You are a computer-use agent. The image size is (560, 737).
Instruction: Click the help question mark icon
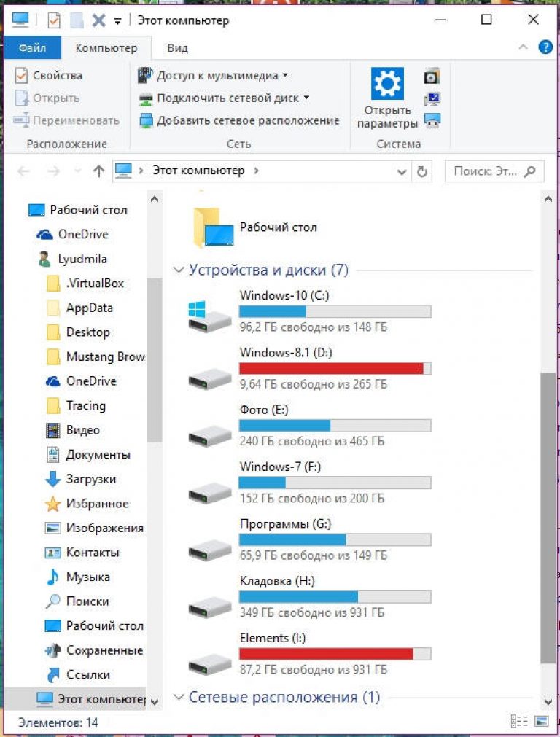click(x=545, y=47)
